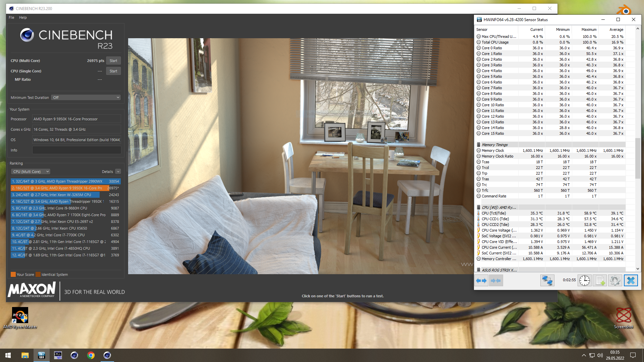The height and width of the screenshot is (362, 644).
Task: Open the File menu in Cinebench
Action: tap(11, 18)
